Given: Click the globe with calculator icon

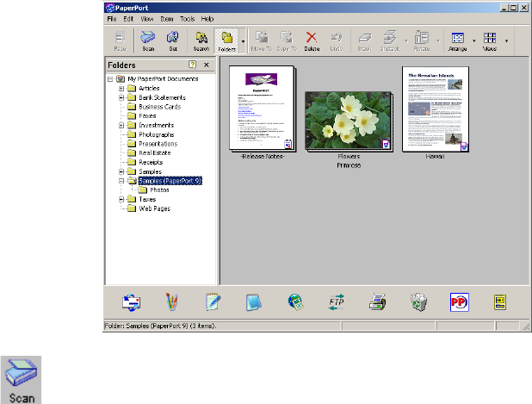Looking at the screenshot, I should pos(295,301).
